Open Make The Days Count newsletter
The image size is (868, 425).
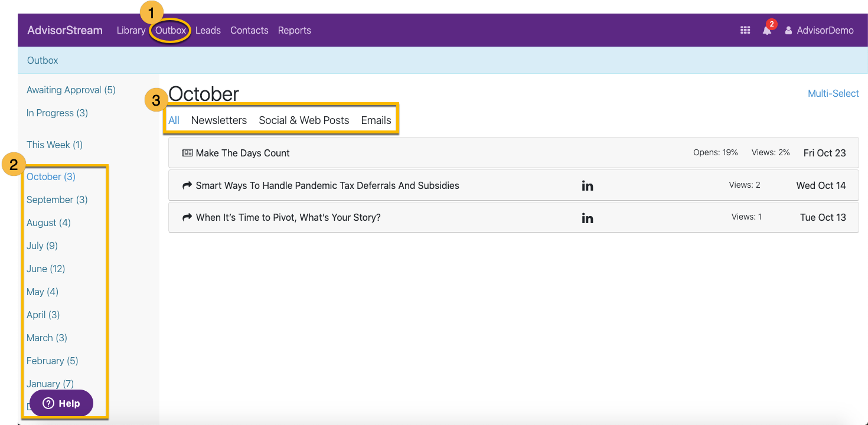(243, 153)
